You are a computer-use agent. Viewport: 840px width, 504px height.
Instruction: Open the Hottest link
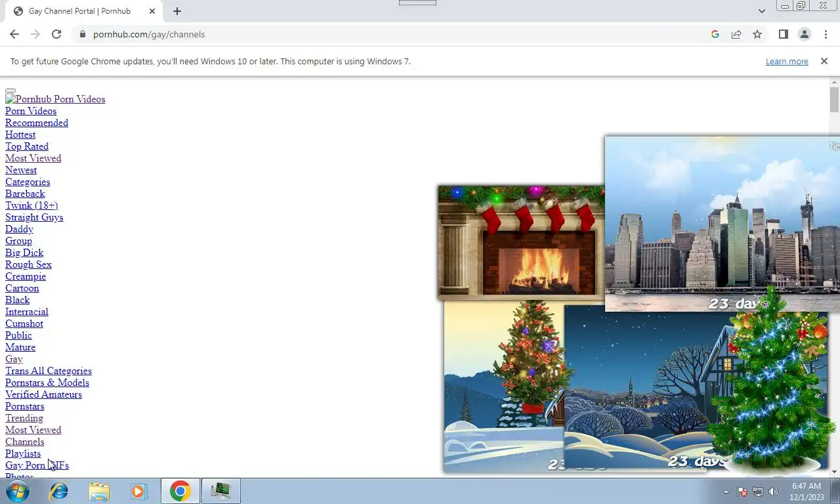click(x=20, y=135)
